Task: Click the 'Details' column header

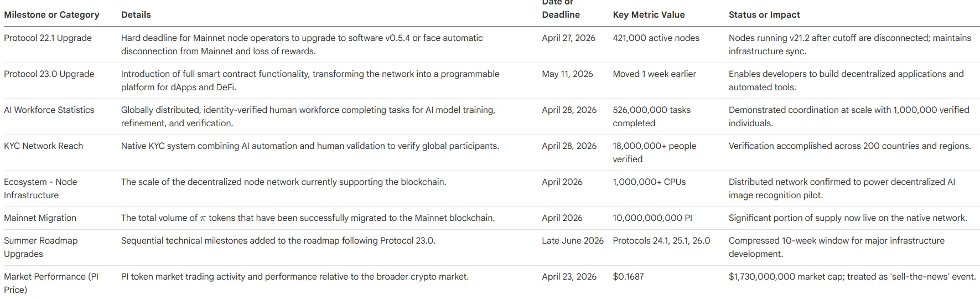Action: click(136, 15)
